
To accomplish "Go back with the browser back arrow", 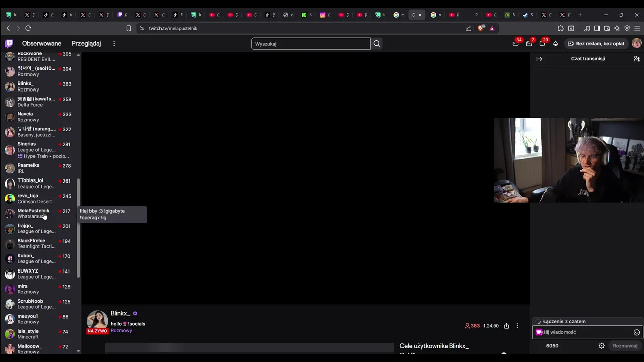I will click(8, 28).
